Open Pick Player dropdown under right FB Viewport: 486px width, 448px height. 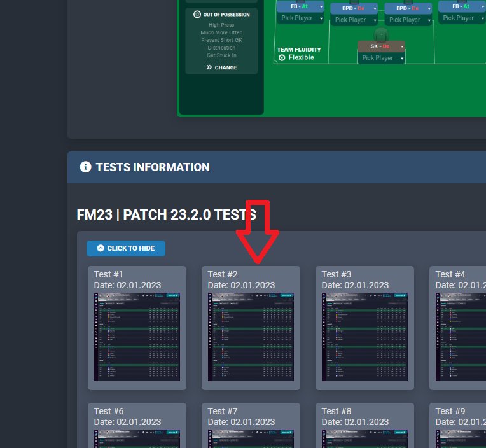click(x=462, y=18)
